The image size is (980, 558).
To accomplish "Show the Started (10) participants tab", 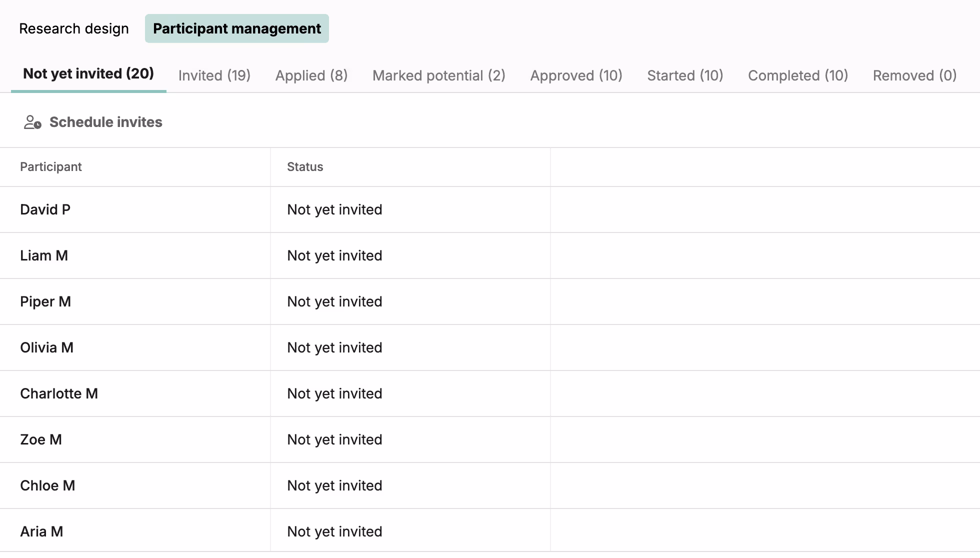I will tap(685, 75).
